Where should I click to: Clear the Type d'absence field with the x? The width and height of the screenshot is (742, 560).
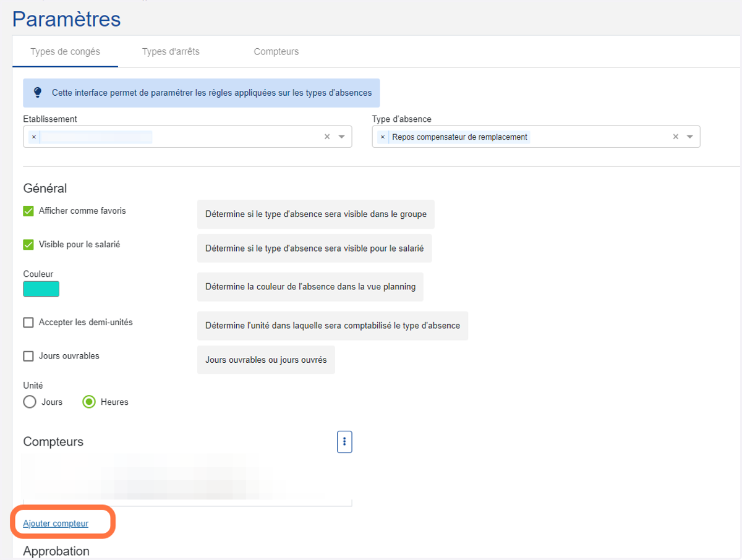(676, 137)
